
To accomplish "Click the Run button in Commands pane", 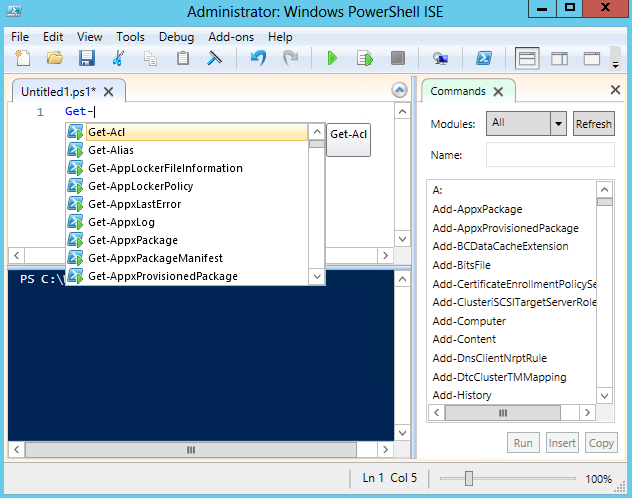I will pyautogui.click(x=523, y=443).
